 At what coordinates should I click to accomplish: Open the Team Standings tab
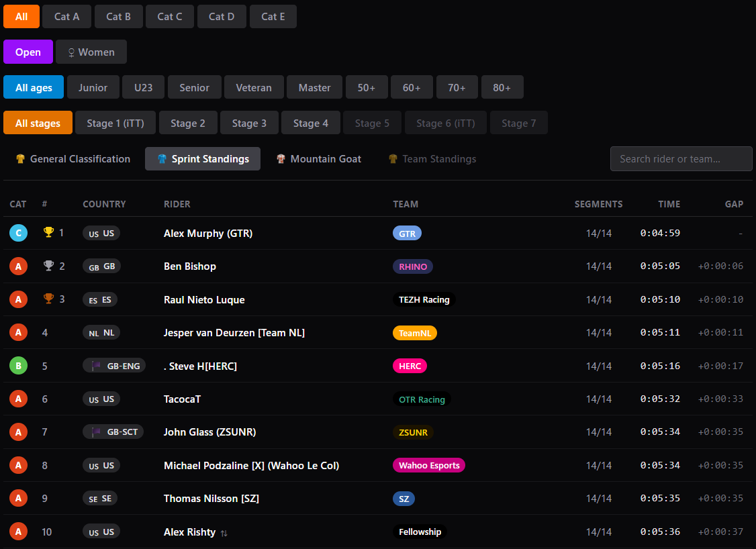tap(432, 158)
